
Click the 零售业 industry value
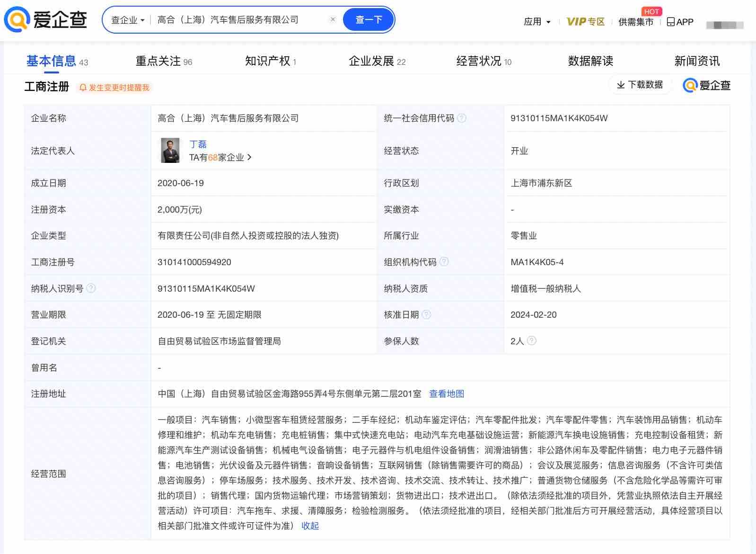[x=524, y=236]
